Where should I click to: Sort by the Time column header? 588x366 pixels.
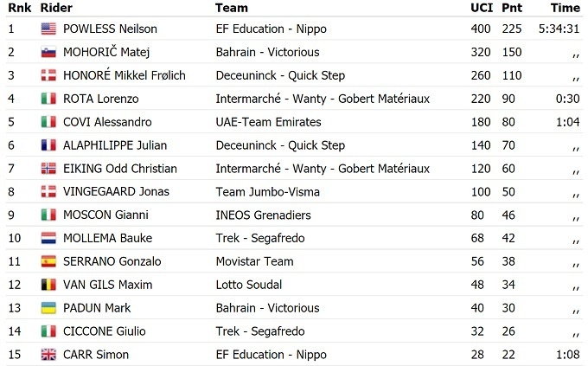pyautogui.click(x=565, y=8)
